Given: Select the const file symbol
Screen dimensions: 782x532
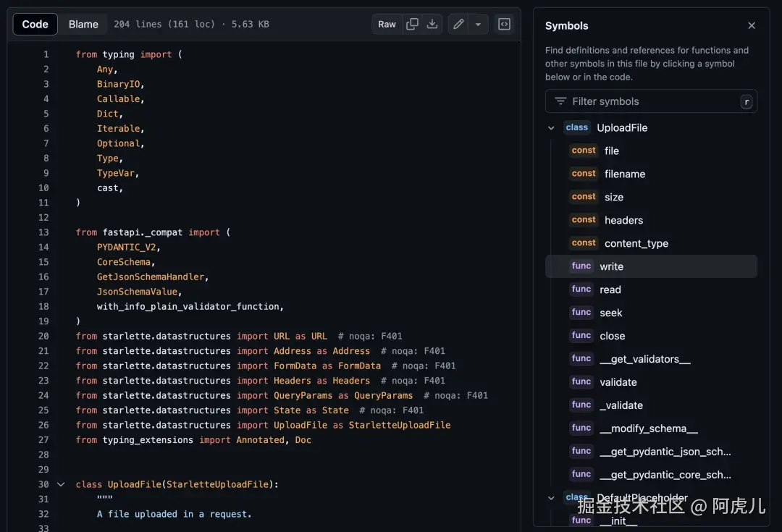Looking at the screenshot, I should pos(651,151).
